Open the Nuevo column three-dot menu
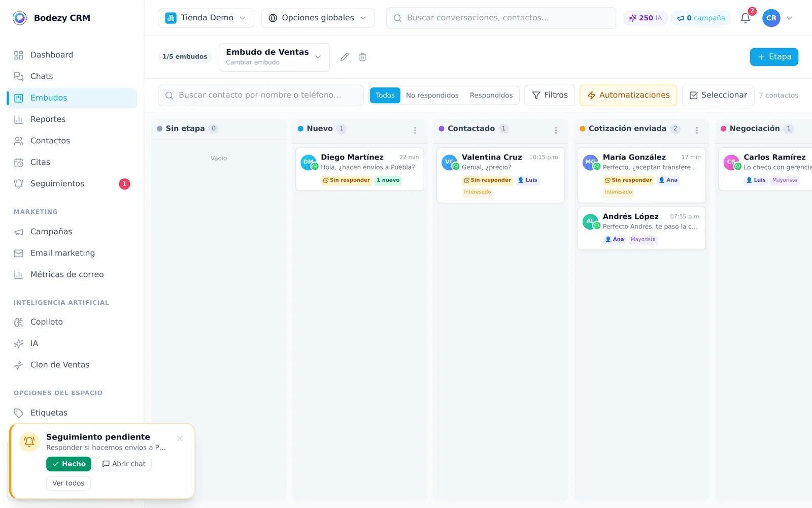The height and width of the screenshot is (508, 812). (x=415, y=131)
